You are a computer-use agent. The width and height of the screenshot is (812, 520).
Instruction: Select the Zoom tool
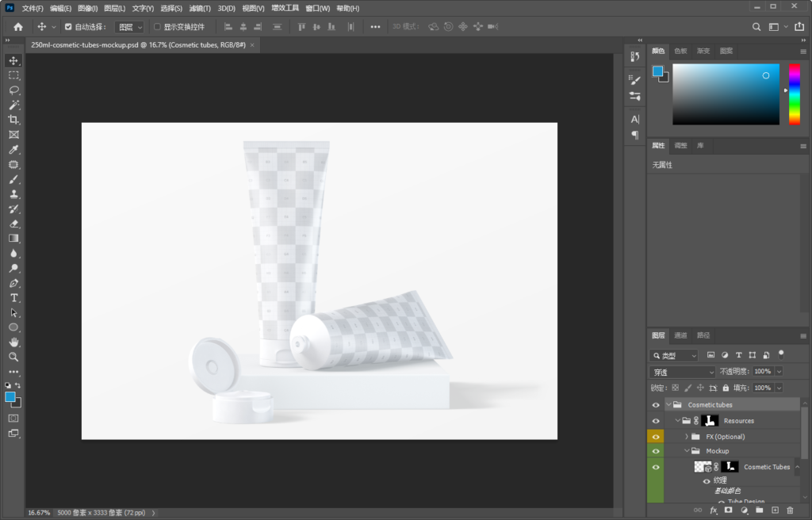tap(13, 357)
